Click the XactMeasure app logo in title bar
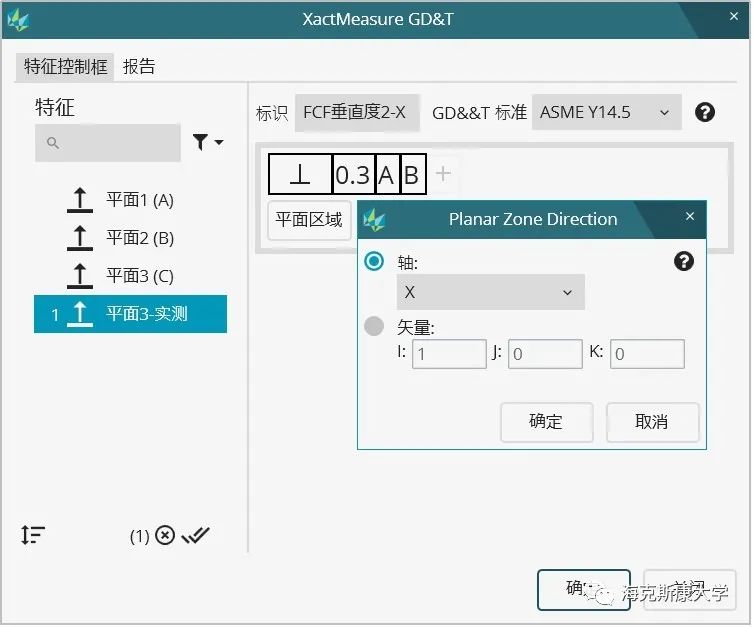Image resolution: width=753 pixels, height=627 pixels. (x=18, y=20)
